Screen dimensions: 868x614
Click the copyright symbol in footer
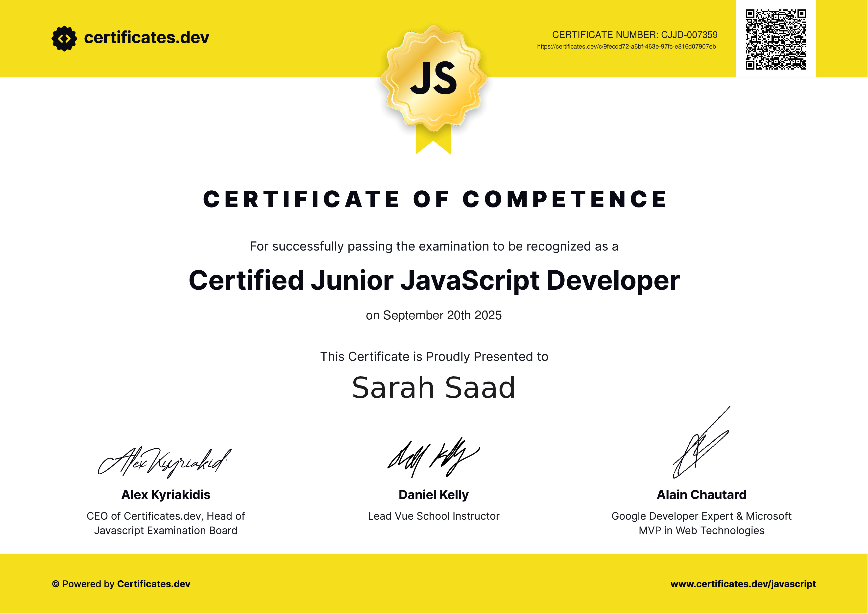(x=56, y=584)
